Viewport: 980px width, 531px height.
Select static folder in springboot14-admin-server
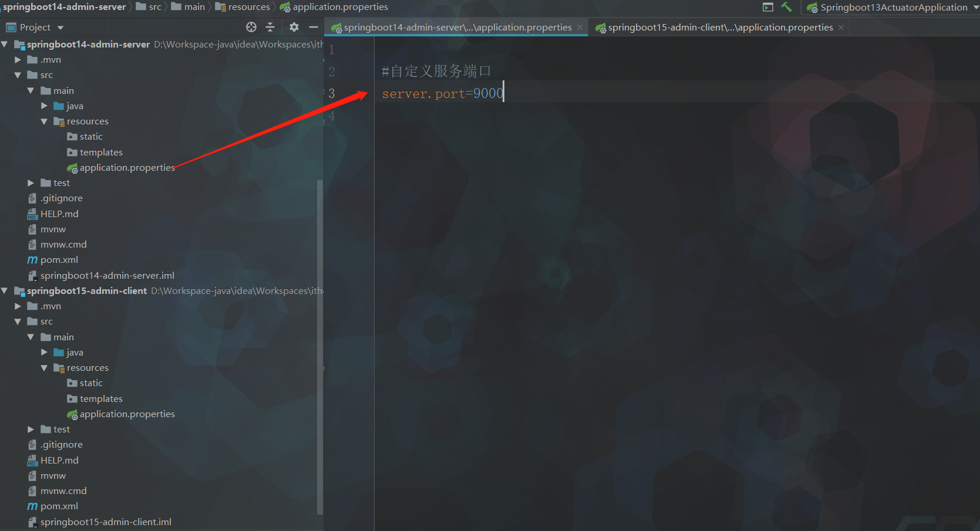coord(85,137)
